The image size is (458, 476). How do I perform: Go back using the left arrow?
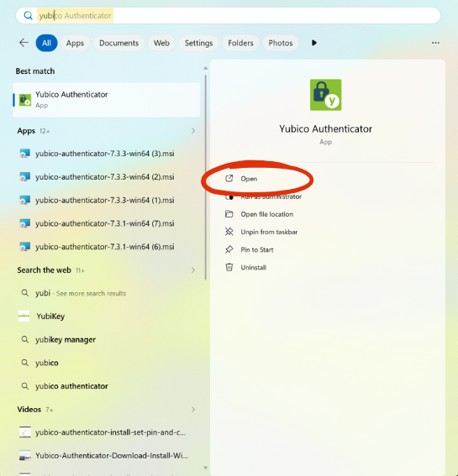coord(24,43)
